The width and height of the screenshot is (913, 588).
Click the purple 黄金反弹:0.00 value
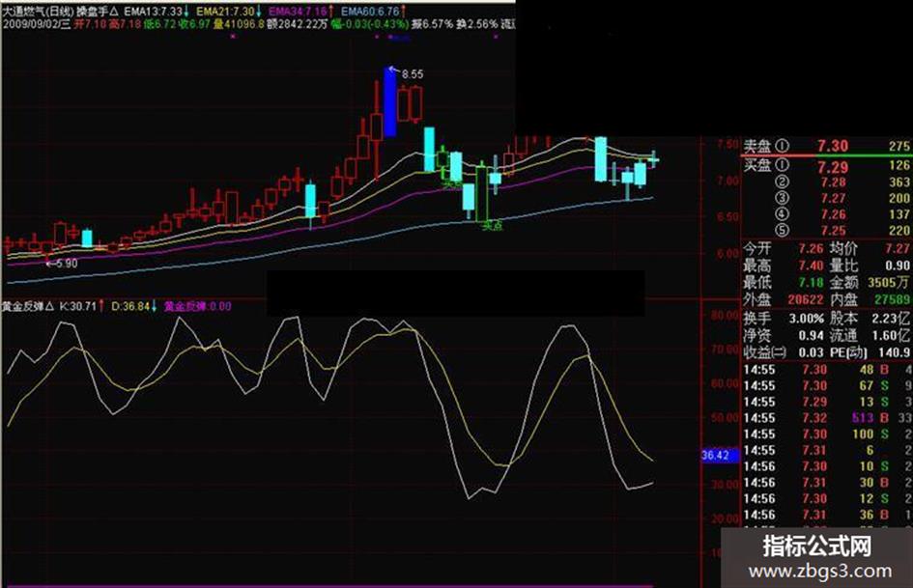[x=197, y=306]
